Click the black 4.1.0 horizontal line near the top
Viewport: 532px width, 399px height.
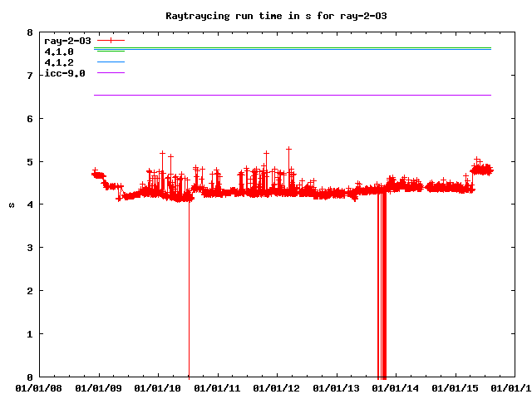pyautogui.click(x=291, y=48)
